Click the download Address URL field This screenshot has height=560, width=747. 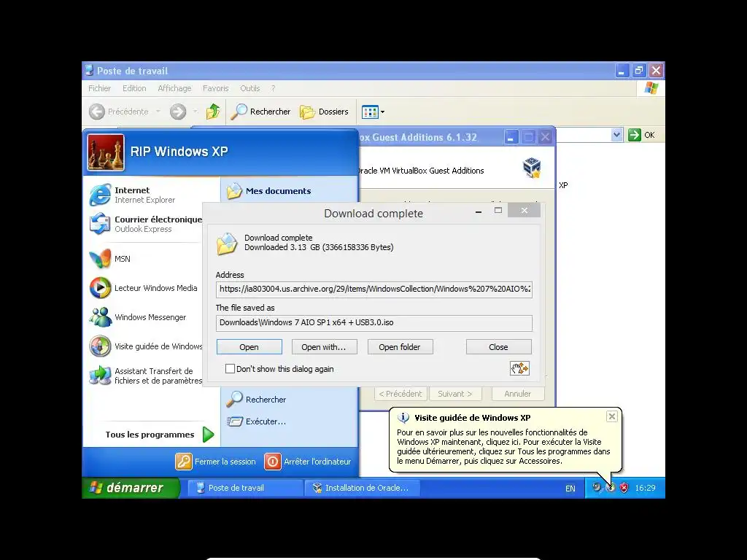(x=374, y=289)
